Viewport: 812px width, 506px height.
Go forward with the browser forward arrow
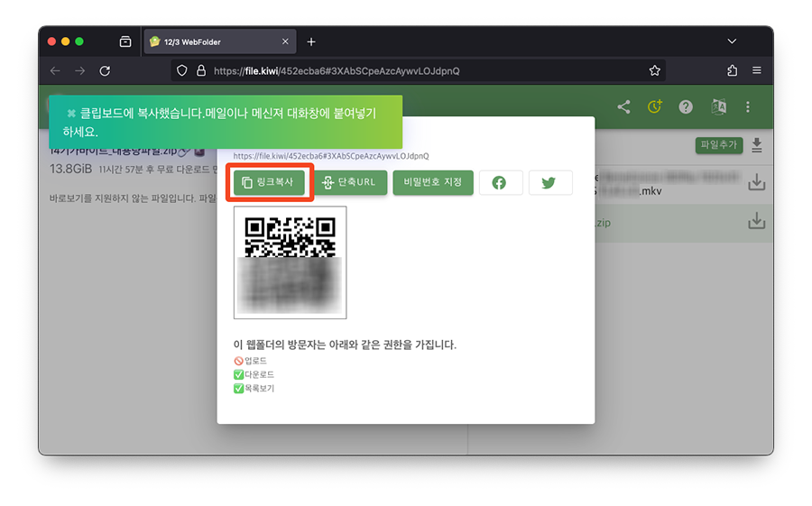point(79,71)
